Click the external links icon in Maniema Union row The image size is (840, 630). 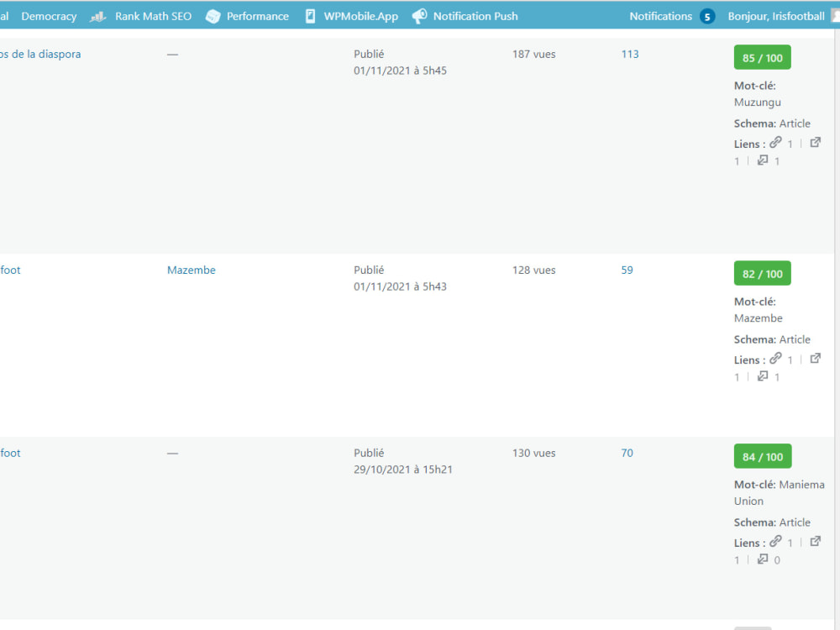point(816,541)
